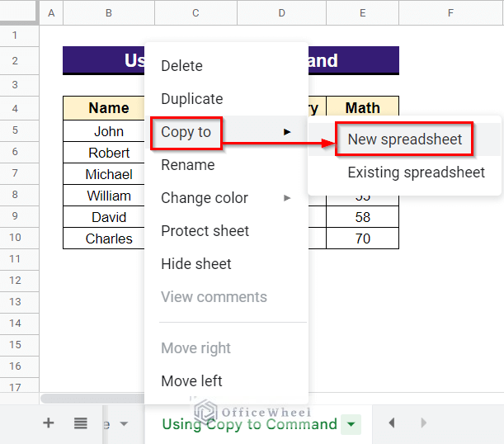Choose New spreadsheet from submenu
The width and height of the screenshot is (504, 444).
404,139
